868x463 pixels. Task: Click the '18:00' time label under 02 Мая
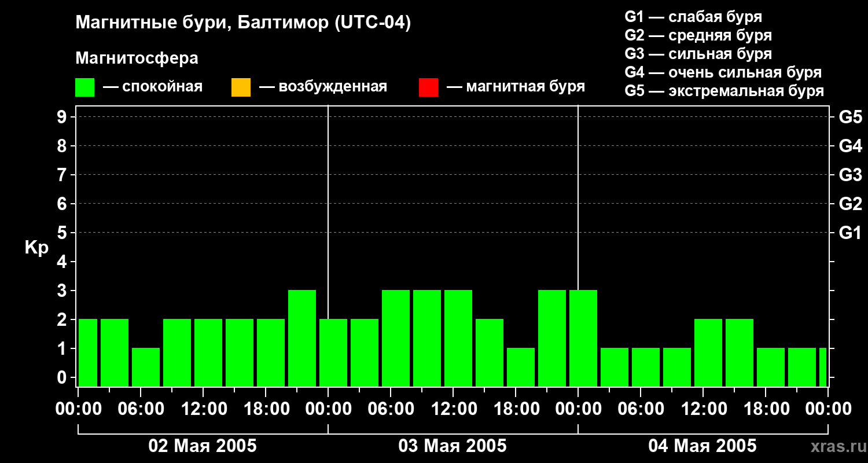[x=267, y=409]
